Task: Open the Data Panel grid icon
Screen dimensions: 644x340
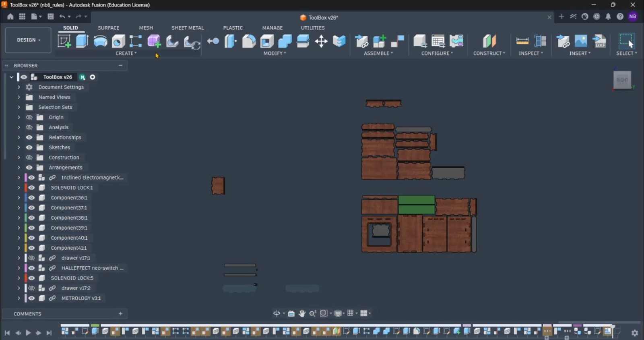Action: (x=22, y=17)
